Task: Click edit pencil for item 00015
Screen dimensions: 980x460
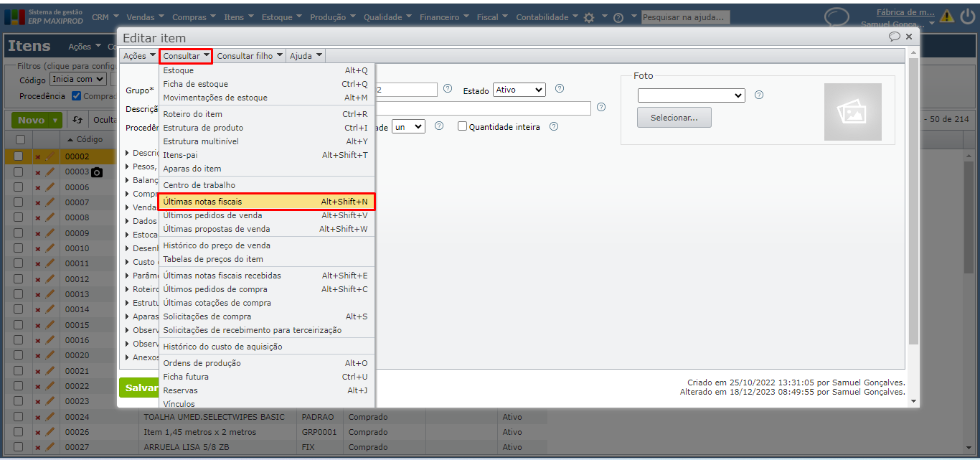Action: pos(50,325)
